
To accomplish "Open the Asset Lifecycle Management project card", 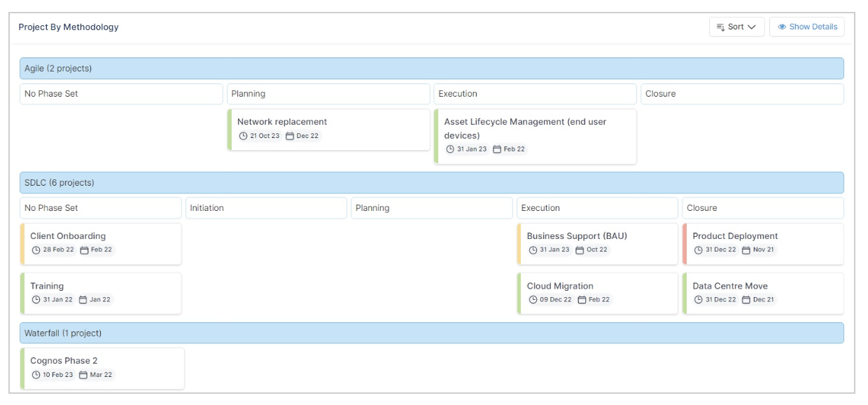I will click(535, 137).
